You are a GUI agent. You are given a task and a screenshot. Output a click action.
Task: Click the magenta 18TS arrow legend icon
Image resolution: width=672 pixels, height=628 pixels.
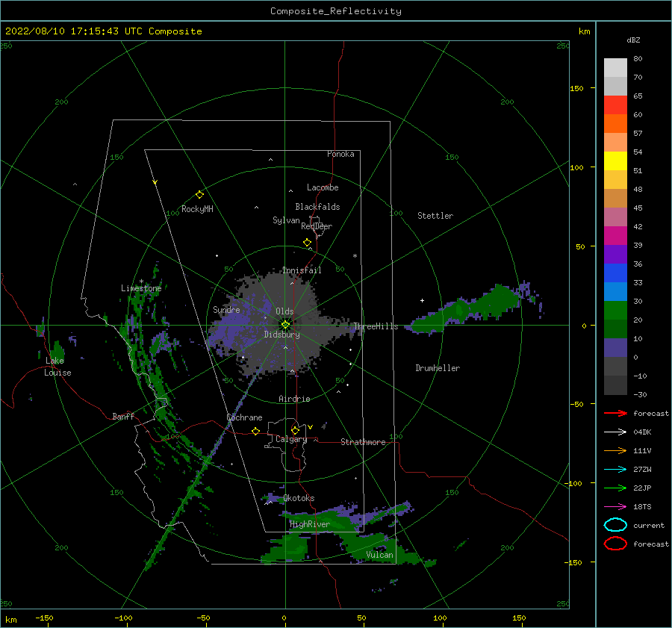point(615,507)
